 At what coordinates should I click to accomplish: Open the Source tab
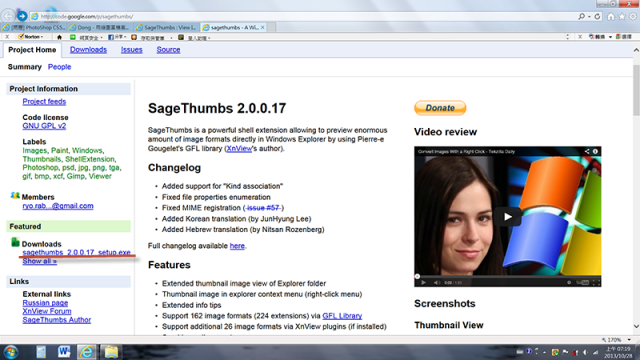168,50
